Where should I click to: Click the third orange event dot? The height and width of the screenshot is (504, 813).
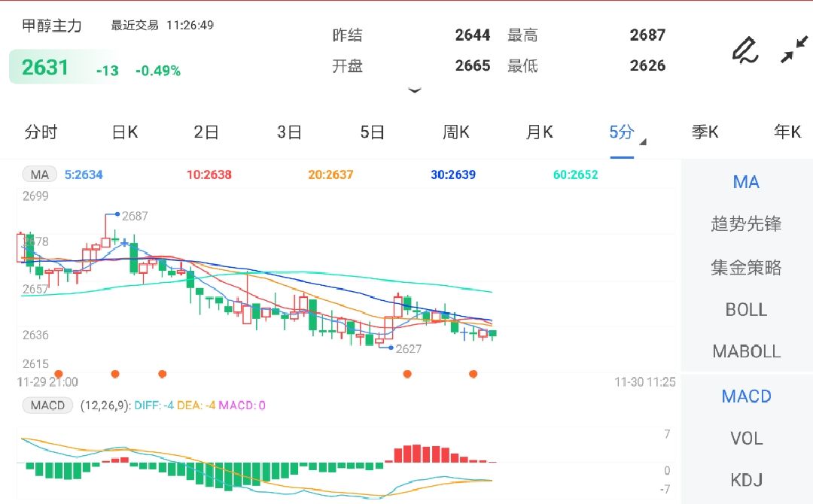[163, 374]
